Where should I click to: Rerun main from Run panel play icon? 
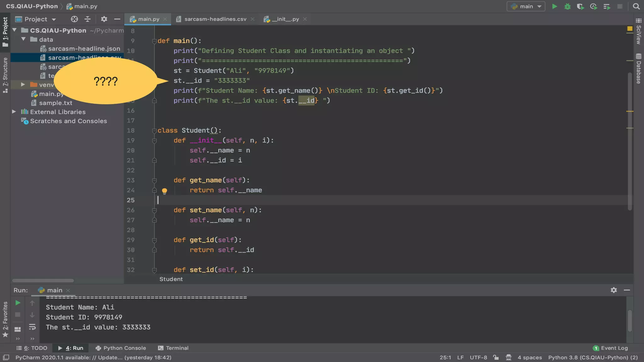pos(18,303)
